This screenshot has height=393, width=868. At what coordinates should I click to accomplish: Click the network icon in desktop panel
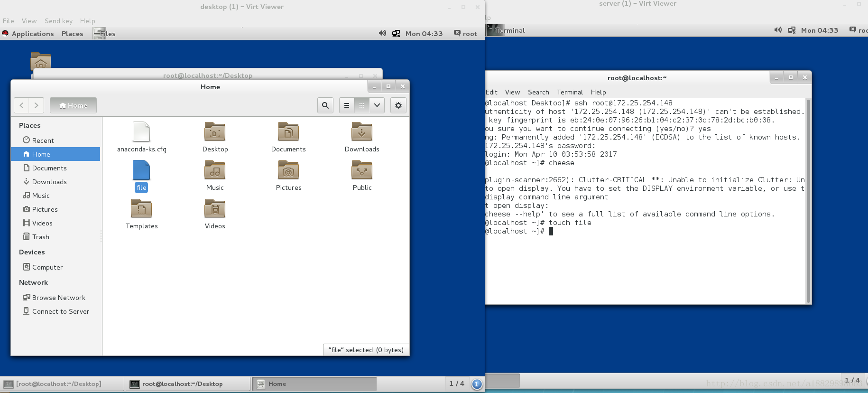[x=396, y=33]
